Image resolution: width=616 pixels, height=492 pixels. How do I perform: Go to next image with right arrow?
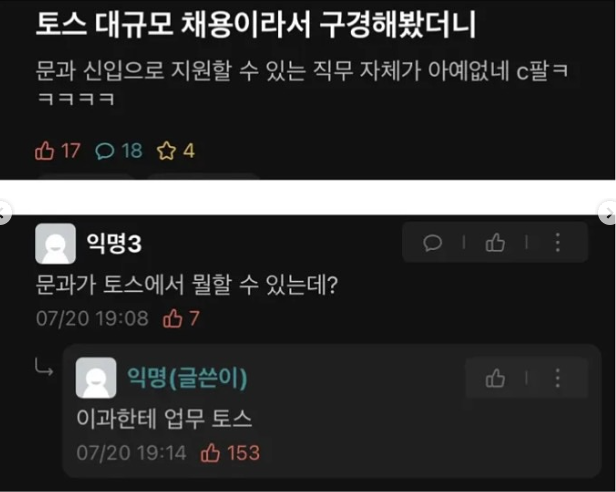pyautogui.click(x=608, y=213)
